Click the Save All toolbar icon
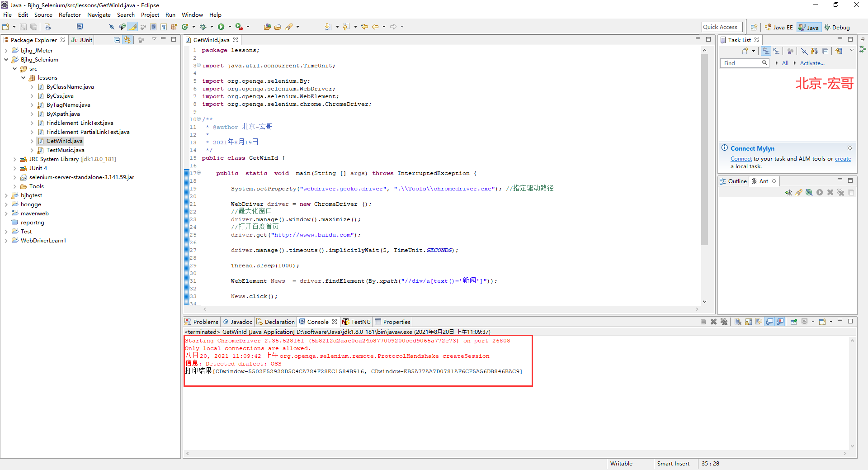 coord(33,27)
